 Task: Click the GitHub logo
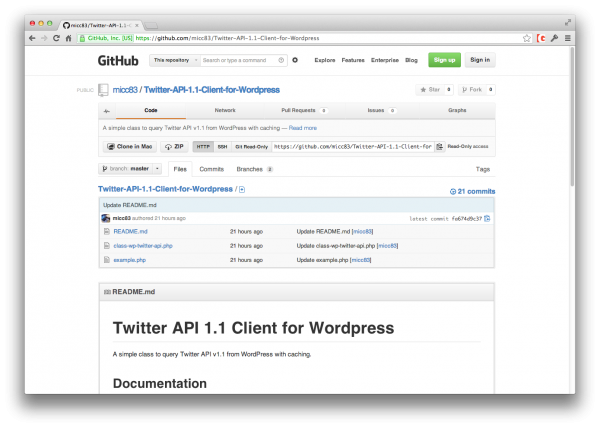118,60
